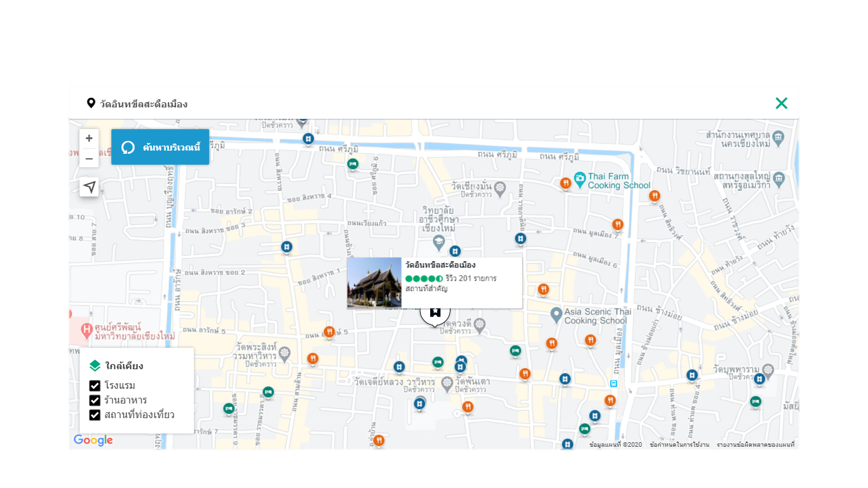Viewport: 868px width, 488px height.
Task: Click the วัดพระสิงห์วรมหาวิหาร temple icon
Action: pyautogui.click(x=284, y=353)
